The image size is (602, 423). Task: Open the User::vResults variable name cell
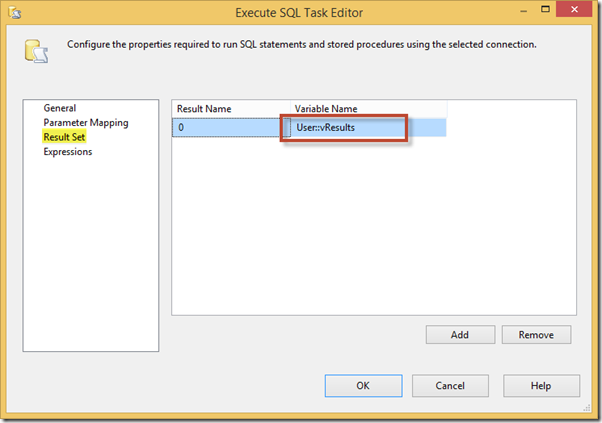pos(366,128)
